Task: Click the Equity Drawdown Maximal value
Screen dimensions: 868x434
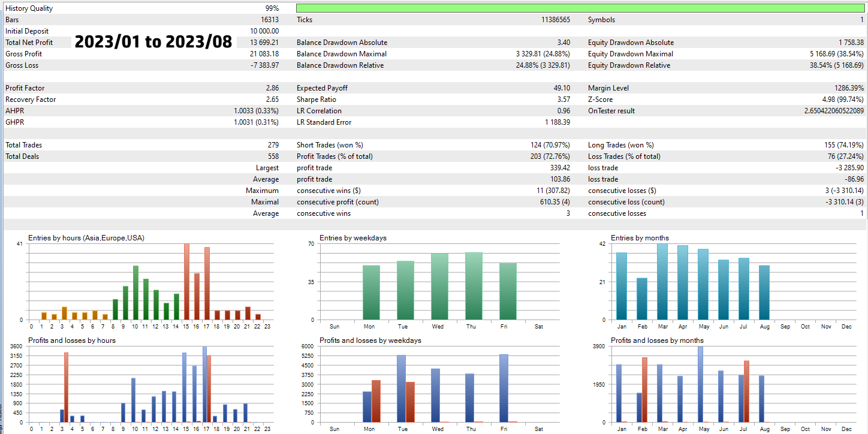Action: [x=830, y=54]
